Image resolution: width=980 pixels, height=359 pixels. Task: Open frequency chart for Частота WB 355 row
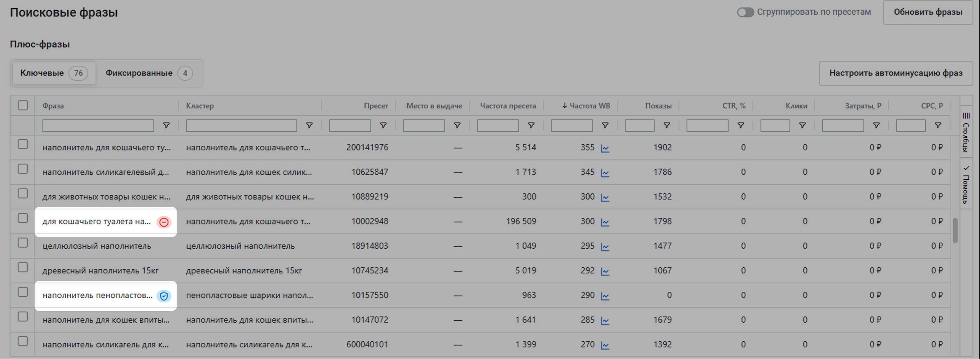605,148
